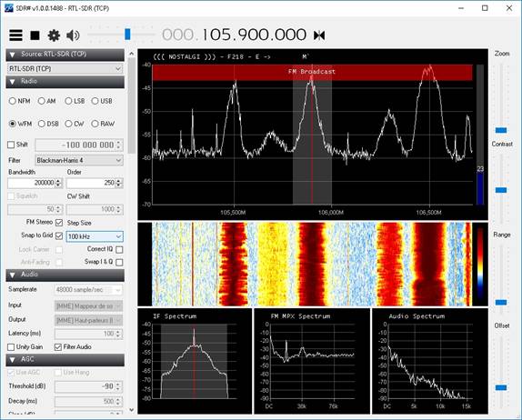Click the Shift value stepper

click(119, 145)
